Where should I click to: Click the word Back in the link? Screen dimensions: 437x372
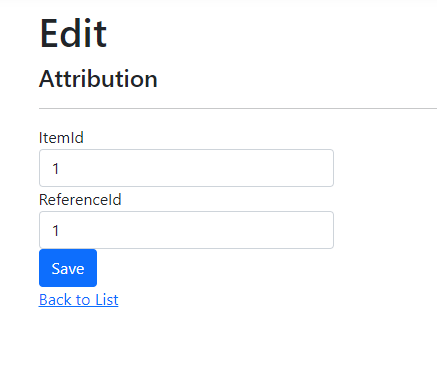pos(55,300)
